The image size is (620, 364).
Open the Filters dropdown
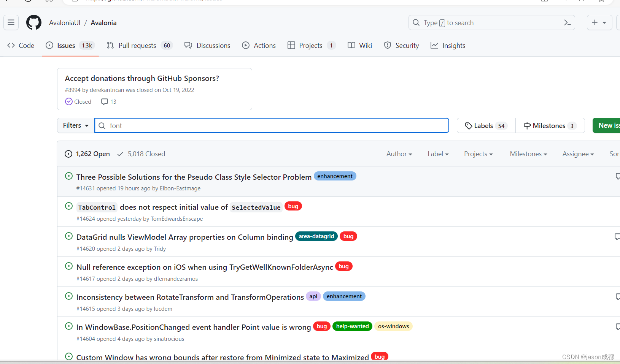(76, 125)
